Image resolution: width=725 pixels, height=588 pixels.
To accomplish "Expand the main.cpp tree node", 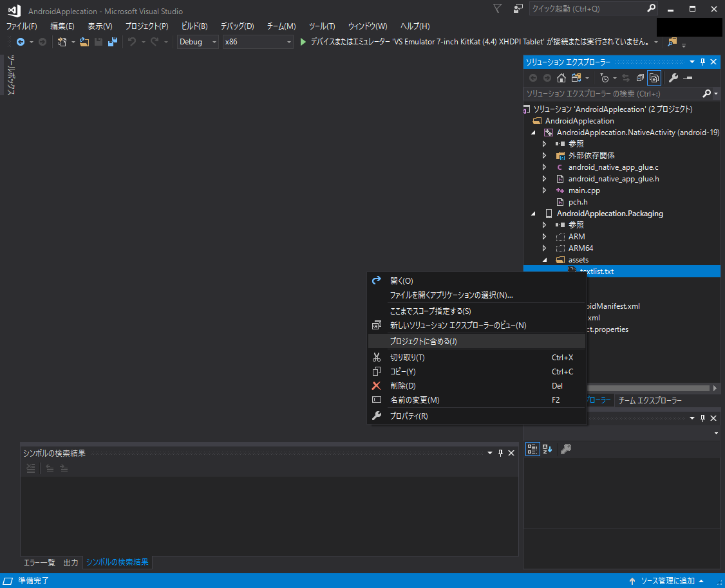I will 545,190.
